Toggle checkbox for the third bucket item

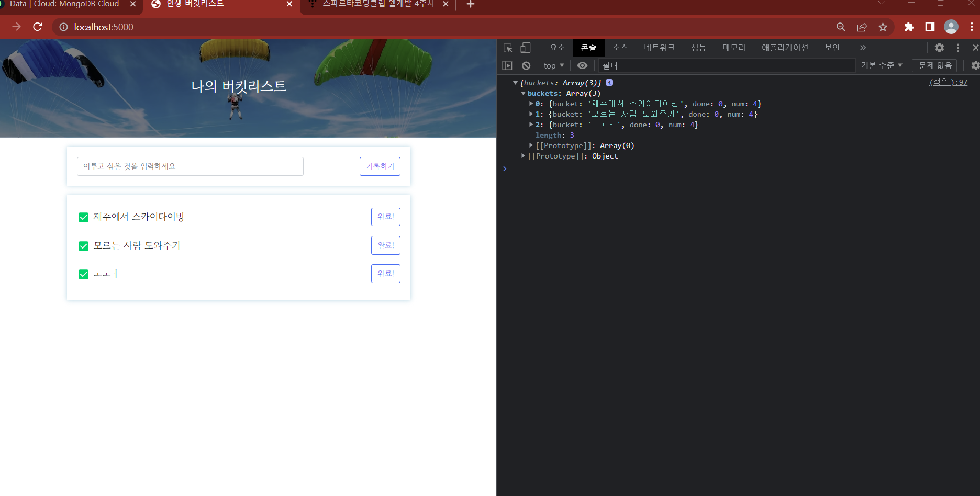click(83, 274)
